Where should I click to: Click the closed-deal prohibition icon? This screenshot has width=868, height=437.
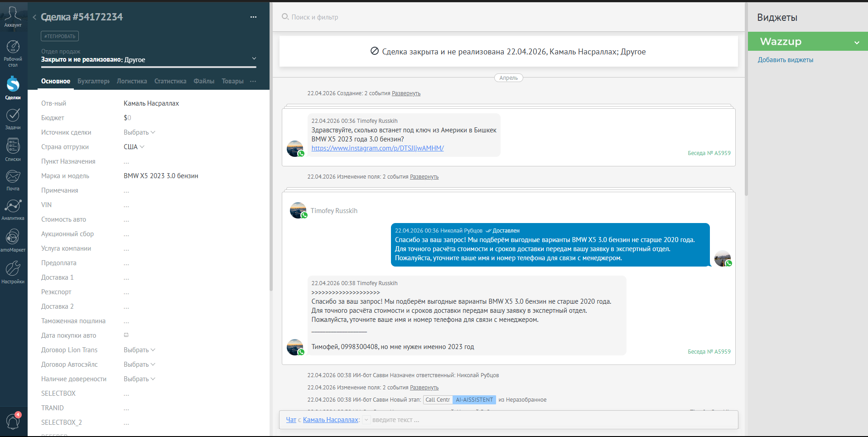click(x=375, y=51)
